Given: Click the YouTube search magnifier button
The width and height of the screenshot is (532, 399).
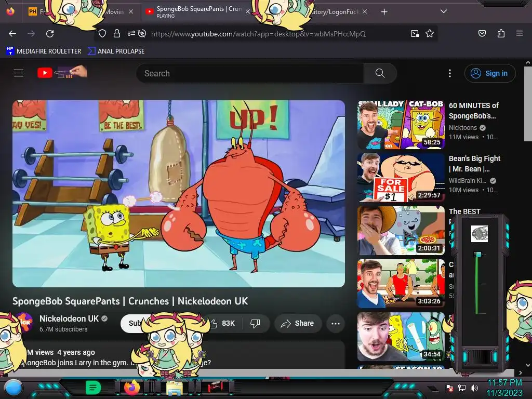Looking at the screenshot, I should coord(380,73).
